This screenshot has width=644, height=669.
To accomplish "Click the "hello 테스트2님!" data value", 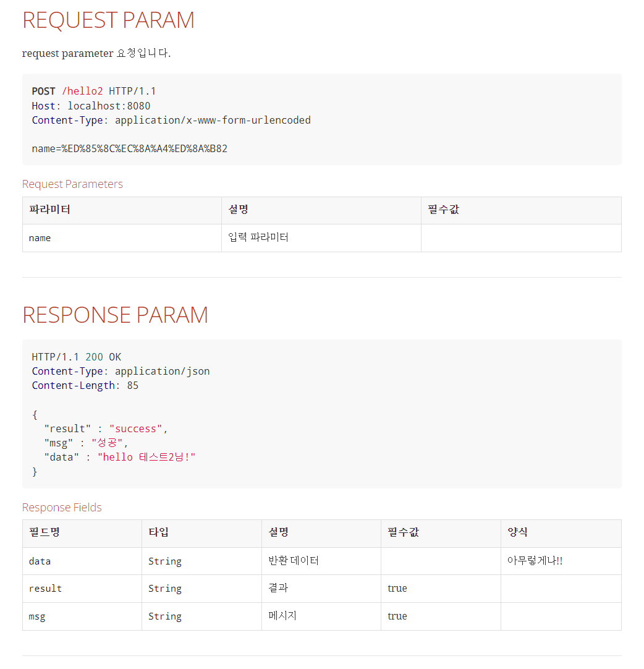I will [x=146, y=458].
